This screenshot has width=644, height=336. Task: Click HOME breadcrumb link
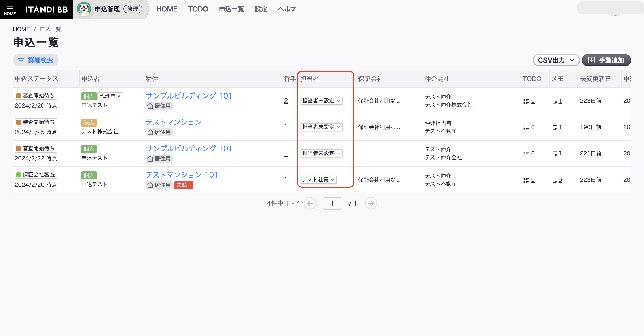click(x=21, y=29)
